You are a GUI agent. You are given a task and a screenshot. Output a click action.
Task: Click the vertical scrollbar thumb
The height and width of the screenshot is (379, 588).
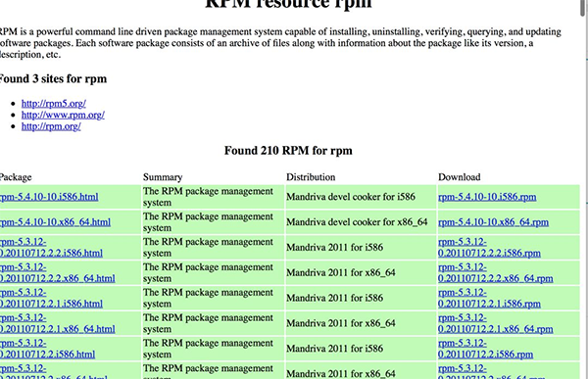point(583,8)
